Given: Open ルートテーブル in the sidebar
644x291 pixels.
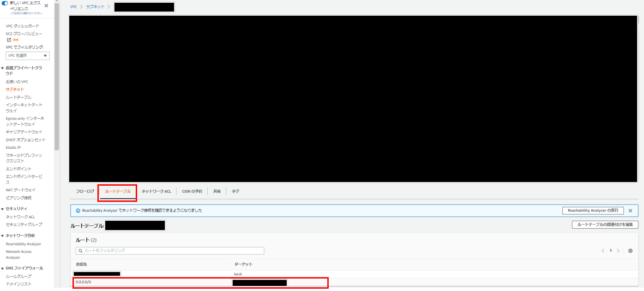Looking at the screenshot, I should 18,97.
